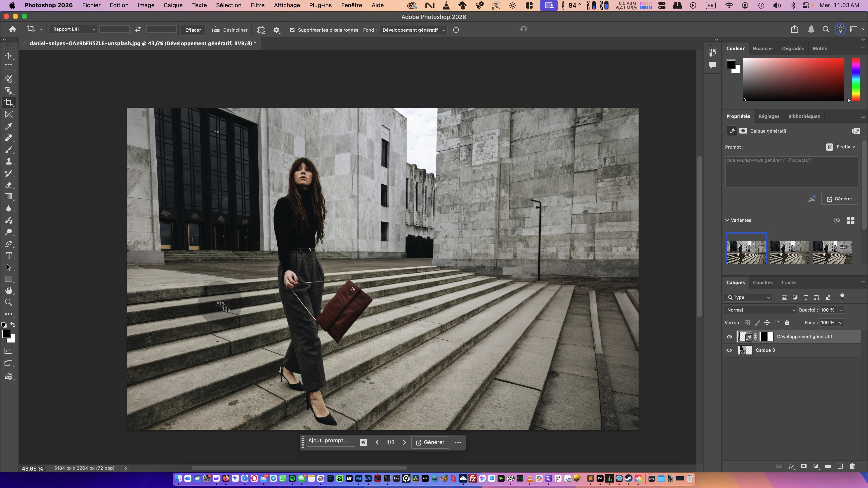Select the Zoom tool
The width and height of the screenshot is (868, 488).
click(9, 303)
